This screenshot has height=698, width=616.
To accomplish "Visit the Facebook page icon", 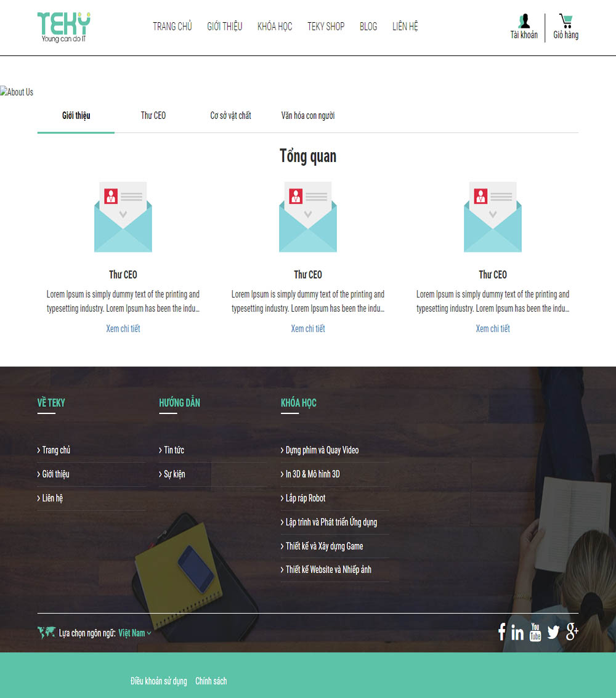I will click(x=501, y=631).
